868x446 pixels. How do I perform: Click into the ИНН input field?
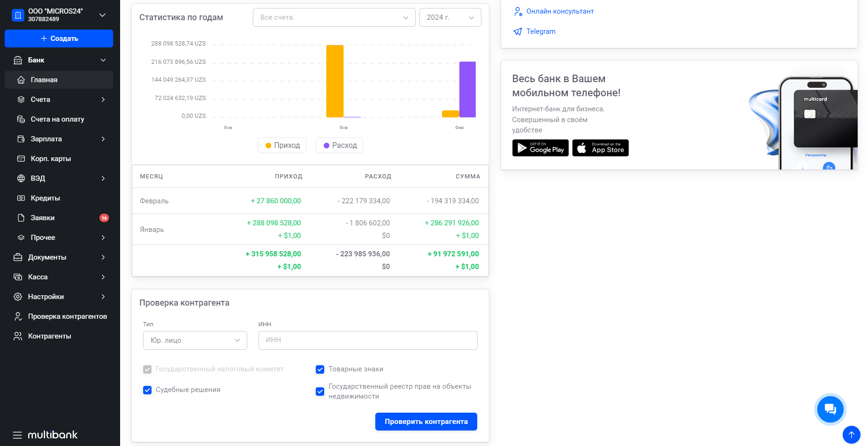[367, 340]
